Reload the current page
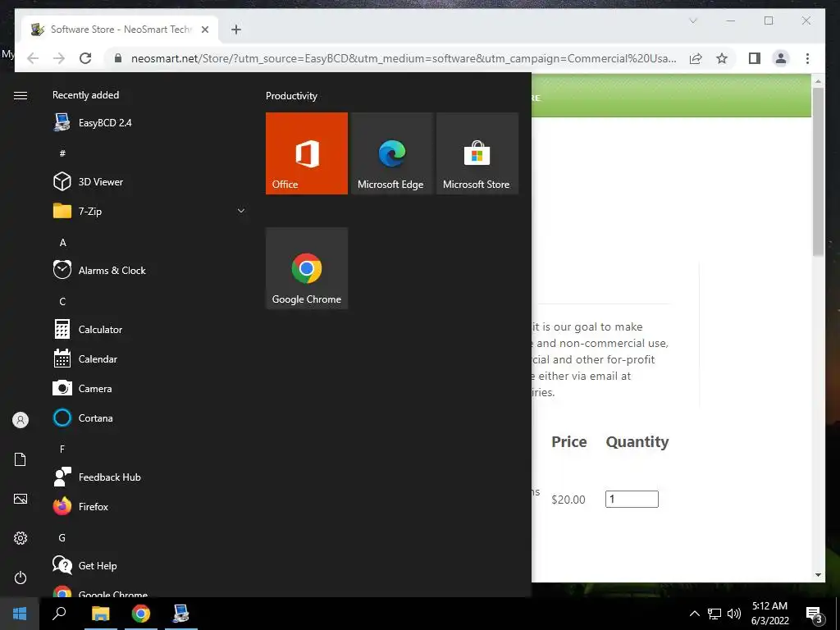 tap(85, 58)
